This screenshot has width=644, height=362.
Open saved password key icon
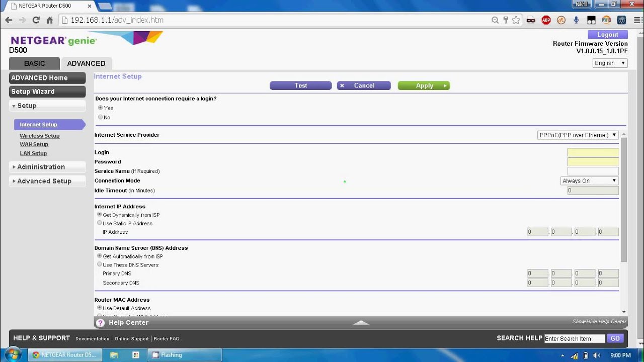[x=506, y=20]
